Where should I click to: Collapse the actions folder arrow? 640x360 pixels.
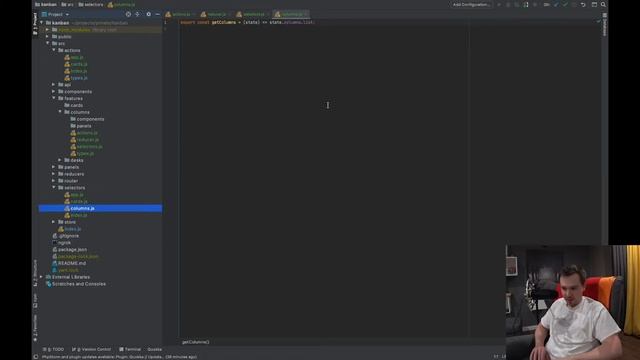54,50
